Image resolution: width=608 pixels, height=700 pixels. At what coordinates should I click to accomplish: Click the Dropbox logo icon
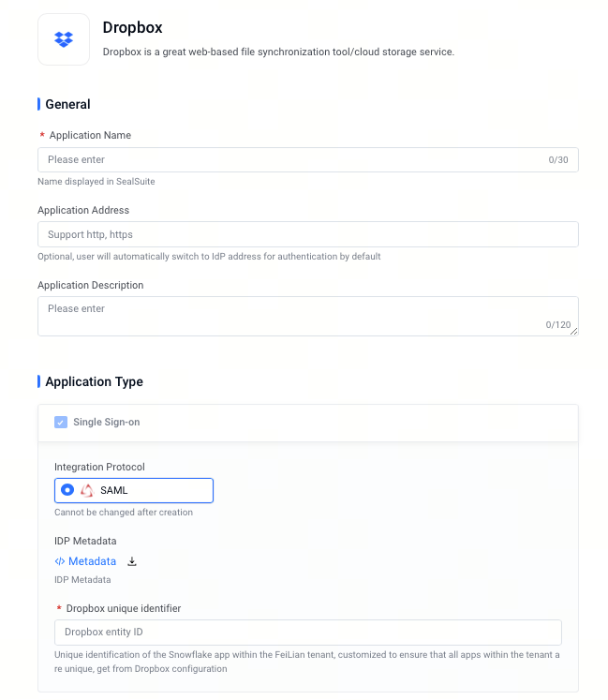coord(64,39)
